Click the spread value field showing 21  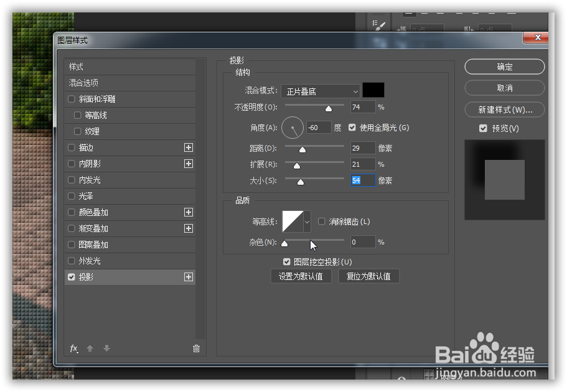coord(363,164)
